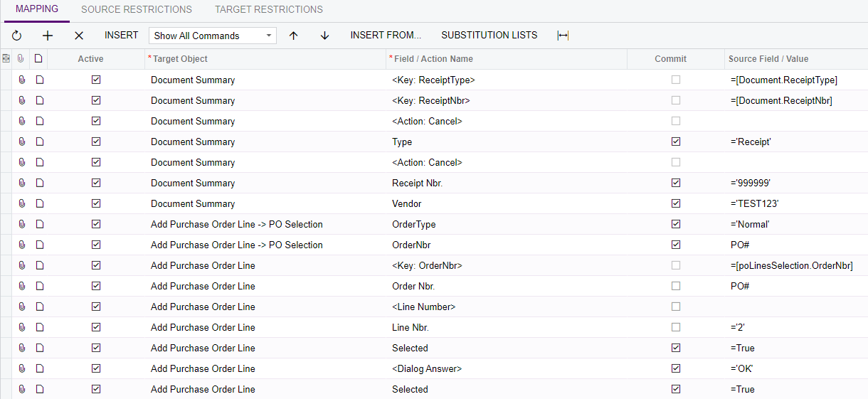Viewport: 868px width, 399px height.
Task: Open attachments for Key: OrderNbr row
Action: 21,265
